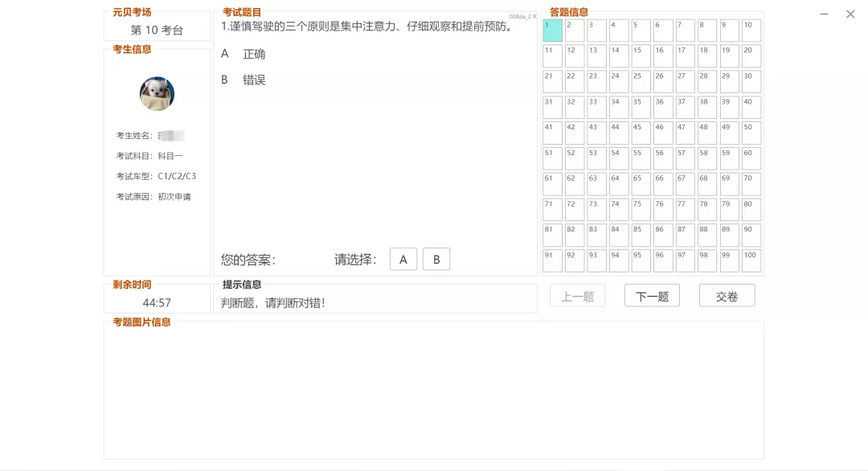Choose option B 错误 text
The height and width of the screenshot is (471, 868).
[x=254, y=80]
